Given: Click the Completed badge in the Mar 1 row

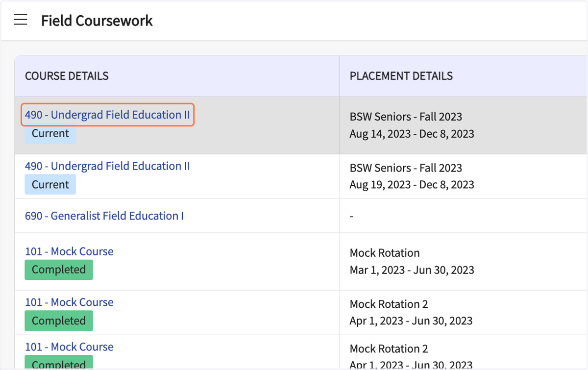Looking at the screenshot, I should coord(59,270).
